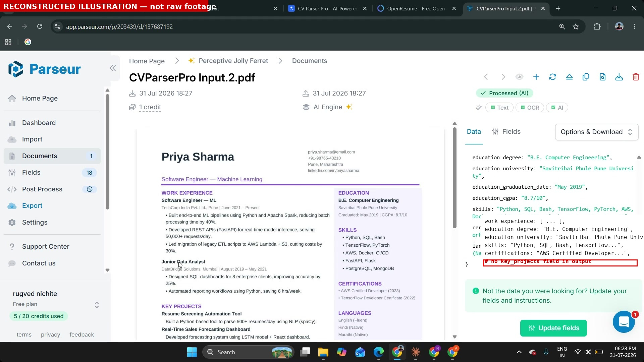Expand the rugved nichite account switcher

97,305
